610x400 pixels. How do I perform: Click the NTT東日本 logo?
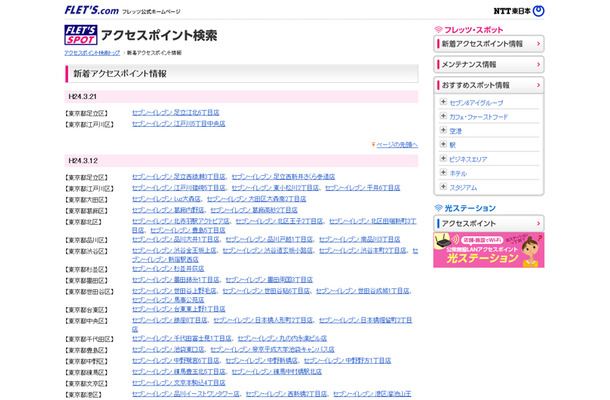pos(519,11)
